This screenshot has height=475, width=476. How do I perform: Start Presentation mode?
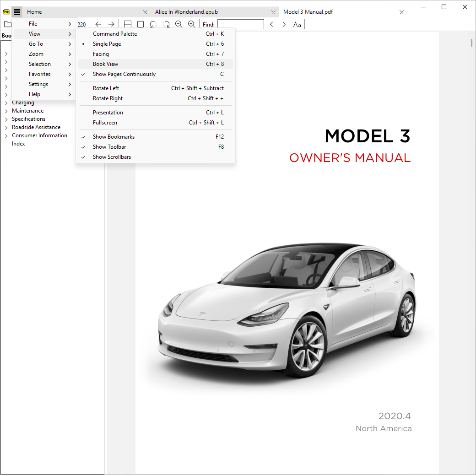pos(156,113)
